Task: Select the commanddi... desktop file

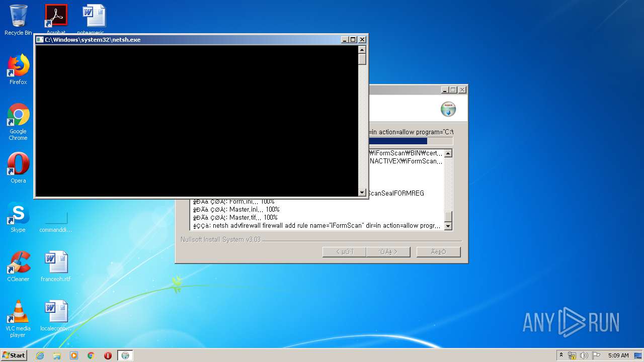Action: pyautogui.click(x=56, y=221)
